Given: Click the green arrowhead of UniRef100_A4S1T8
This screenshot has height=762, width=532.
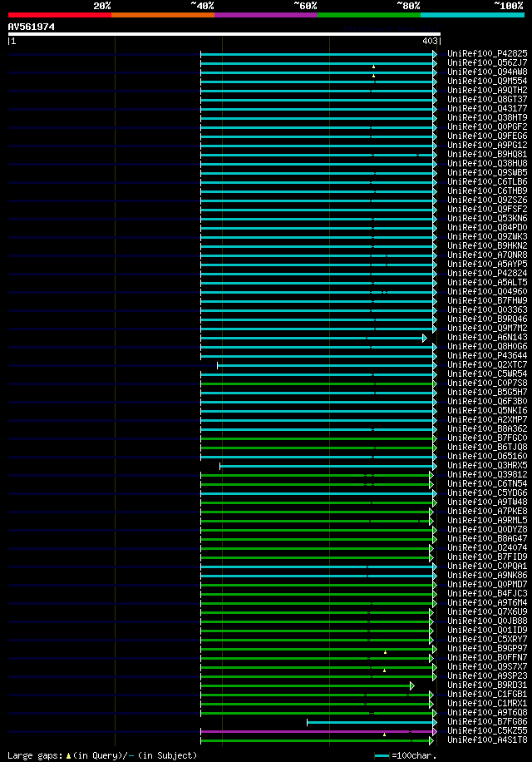Looking at the screenshot, I should [x=431, y=740].
